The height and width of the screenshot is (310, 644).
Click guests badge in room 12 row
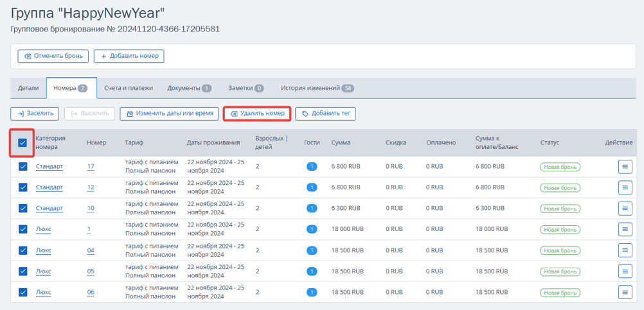312,187
